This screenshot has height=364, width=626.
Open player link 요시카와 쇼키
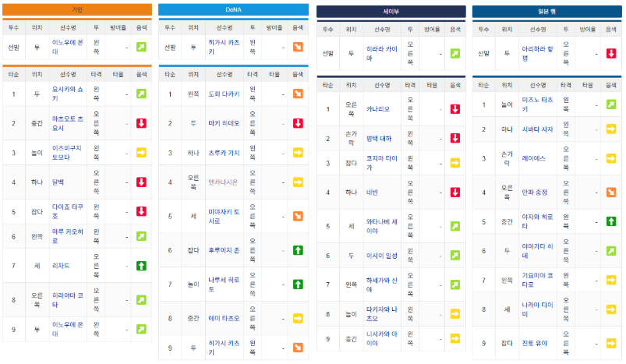coord(68,94)
